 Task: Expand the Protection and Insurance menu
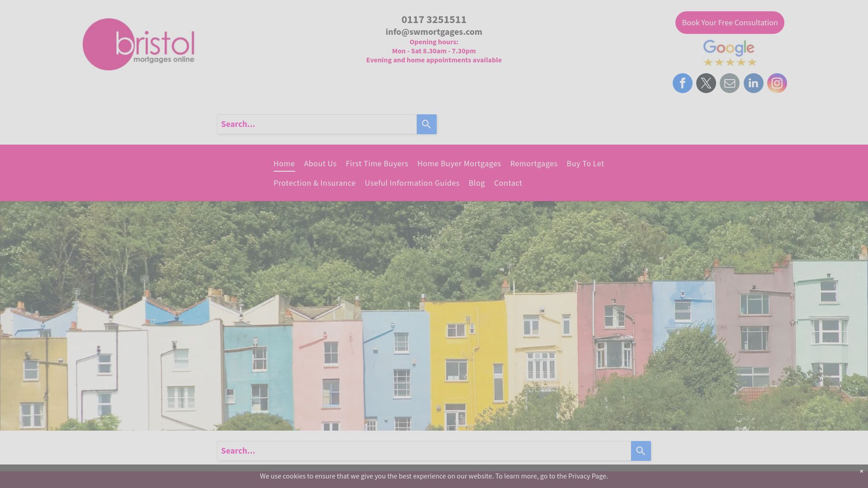pyautogui.click(x=314, y=183)
